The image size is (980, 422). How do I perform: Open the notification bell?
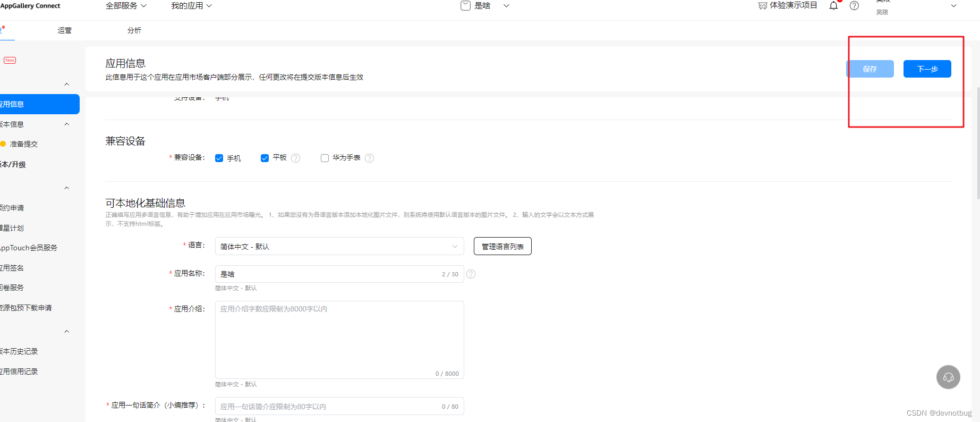(834, 6)
